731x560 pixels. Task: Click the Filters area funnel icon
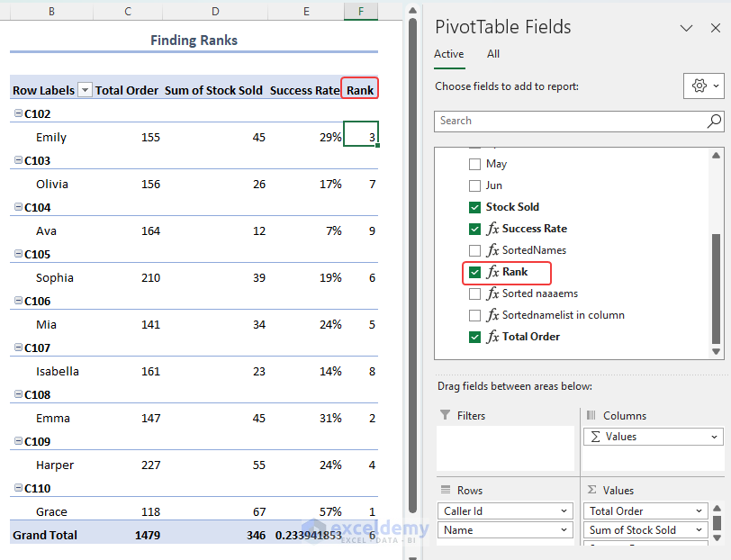point(445,416)
